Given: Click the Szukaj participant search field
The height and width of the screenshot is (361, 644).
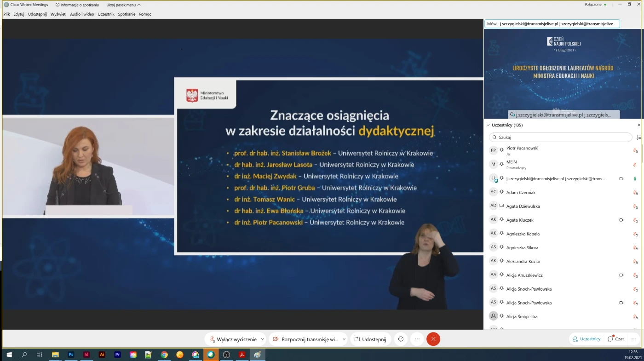Looking at the screenshot, I should coord(561,137).
